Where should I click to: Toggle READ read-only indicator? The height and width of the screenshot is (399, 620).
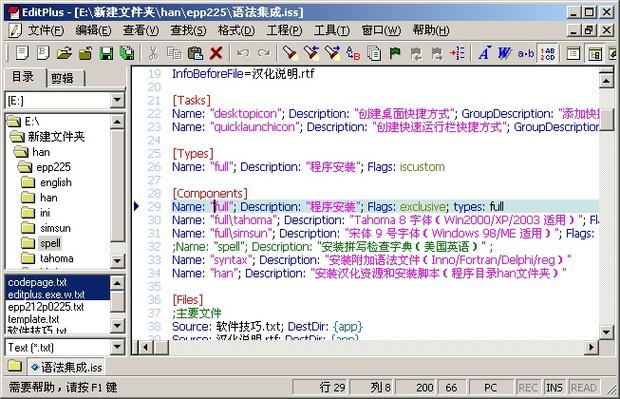pyautogui.click(x=583, y=387)
